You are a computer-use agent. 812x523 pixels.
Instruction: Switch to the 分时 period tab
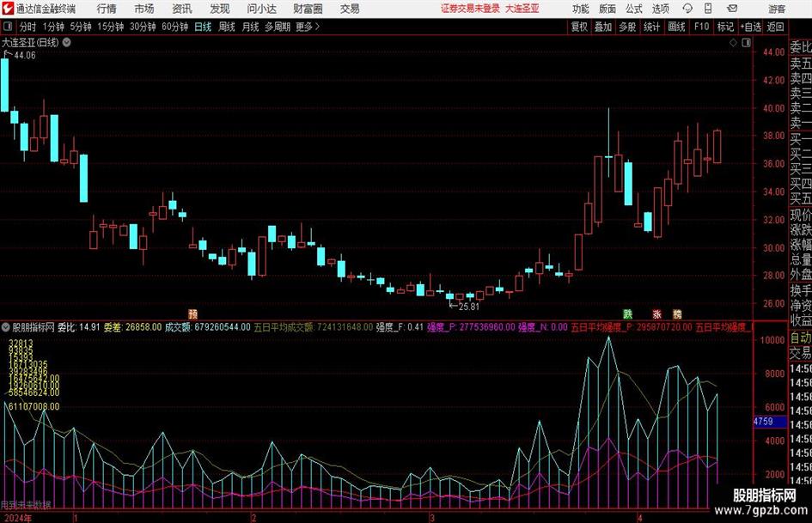(27, 27)
